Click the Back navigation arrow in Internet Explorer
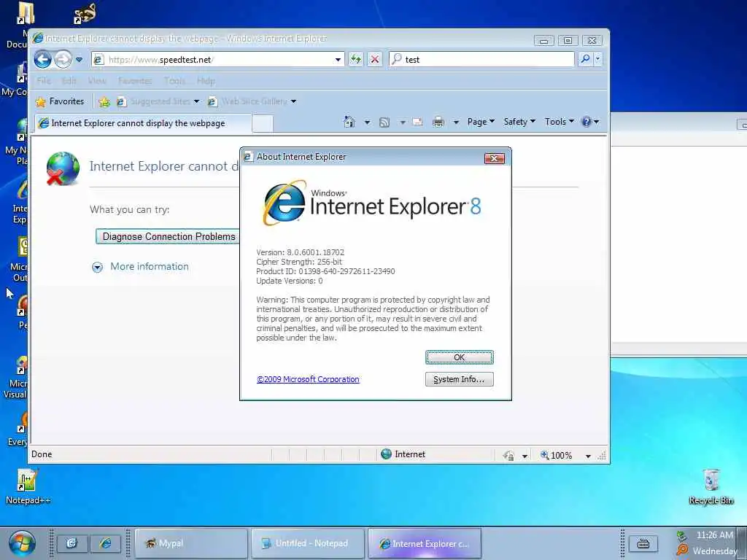747x560 pixels. 43,60
